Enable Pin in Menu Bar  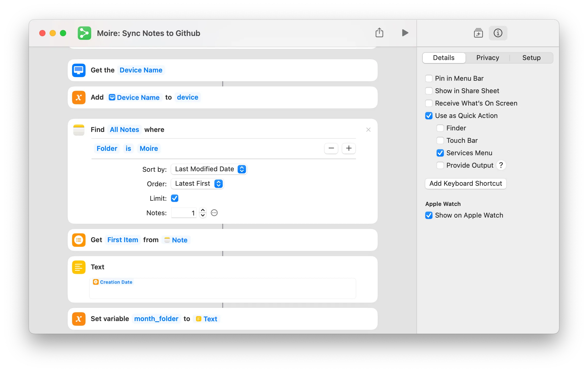pos(429,78)
